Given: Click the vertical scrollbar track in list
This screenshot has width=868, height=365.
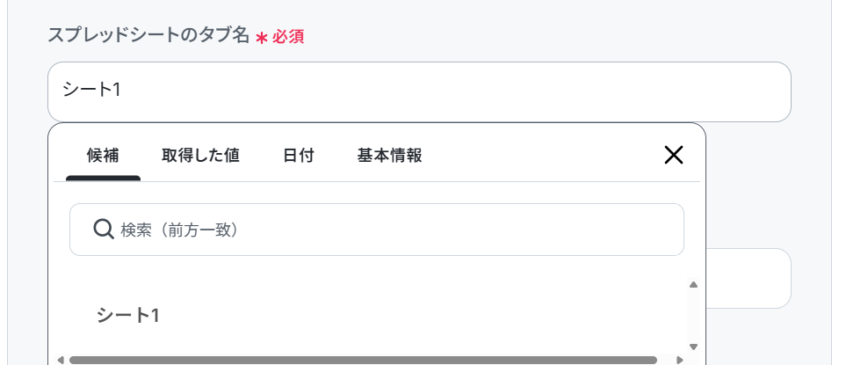Looking at the screenshot, I should (x=693, y=316).
